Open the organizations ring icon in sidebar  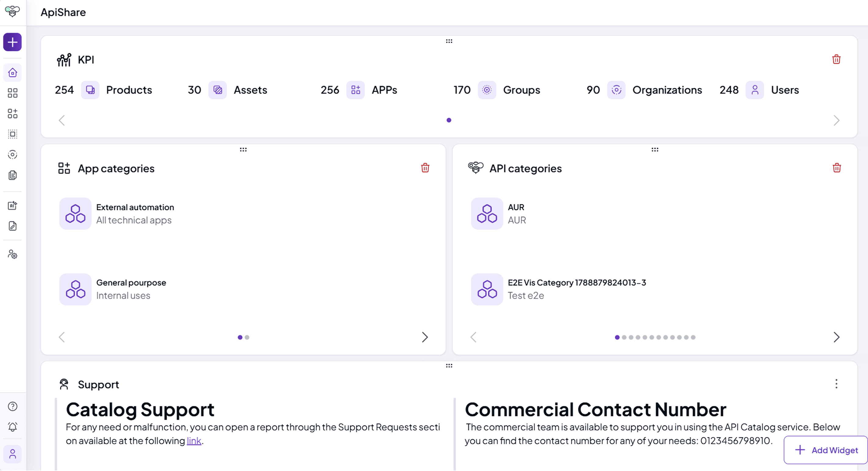click(13, 155)
